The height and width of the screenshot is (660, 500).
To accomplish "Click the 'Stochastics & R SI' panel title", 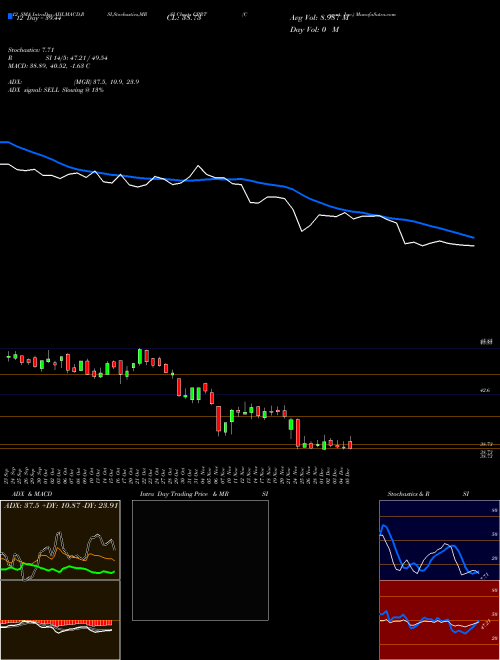I will (428, 494).
